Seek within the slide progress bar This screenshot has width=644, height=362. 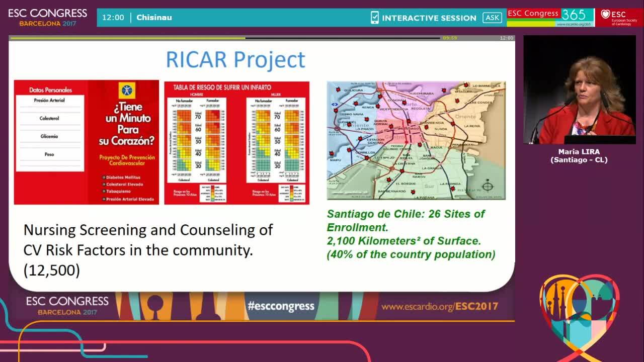(225, 38)
